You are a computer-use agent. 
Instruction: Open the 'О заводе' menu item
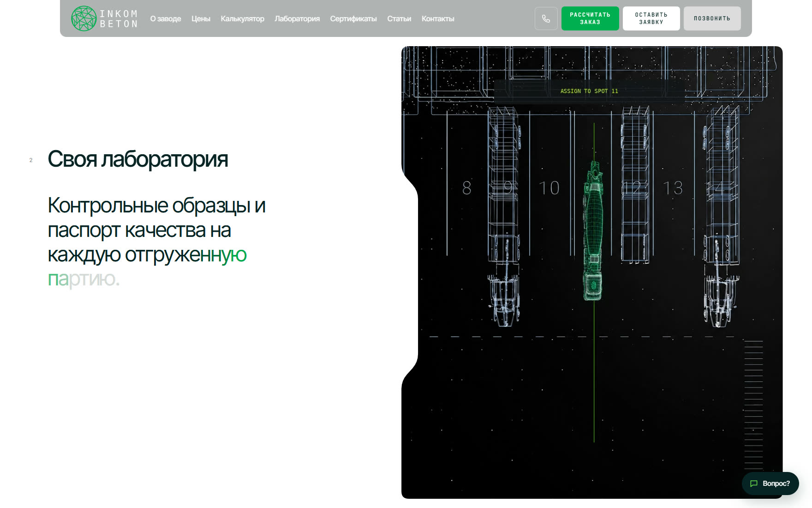pos(166,19)
